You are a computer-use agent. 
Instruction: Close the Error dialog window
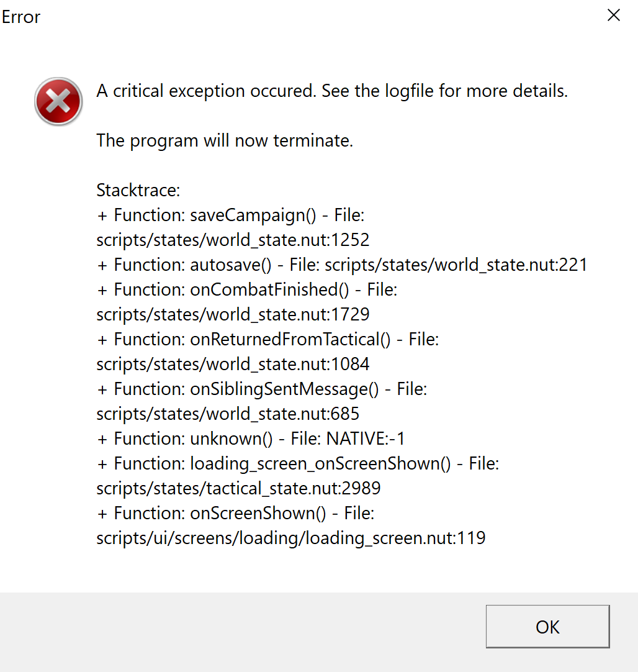click(x=613, y=16)
